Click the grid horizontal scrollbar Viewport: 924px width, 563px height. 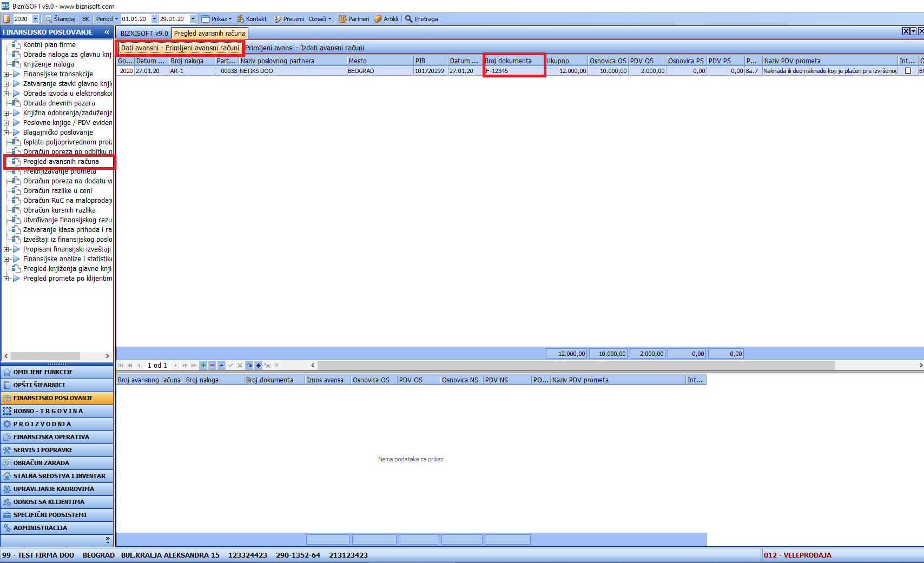[x=576, y=366]
